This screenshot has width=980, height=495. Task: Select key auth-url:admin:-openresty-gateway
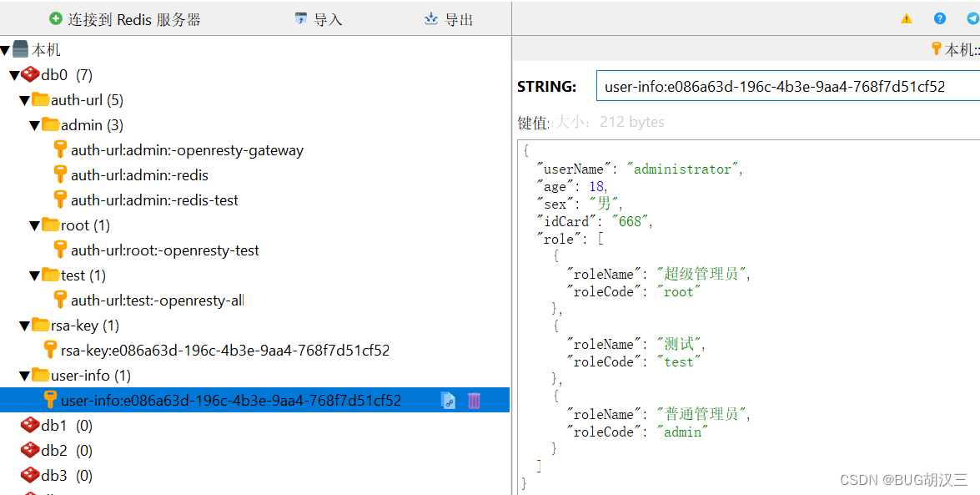click(x=187, y=150)
